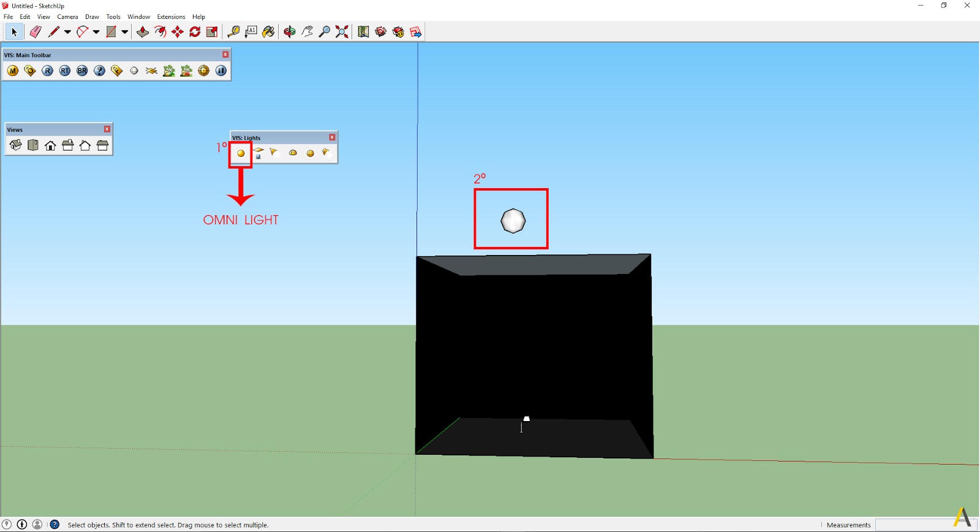Viewport: 980px width, 532px height.
Task: Start V-Ray render (R) button
Action: 48,71
